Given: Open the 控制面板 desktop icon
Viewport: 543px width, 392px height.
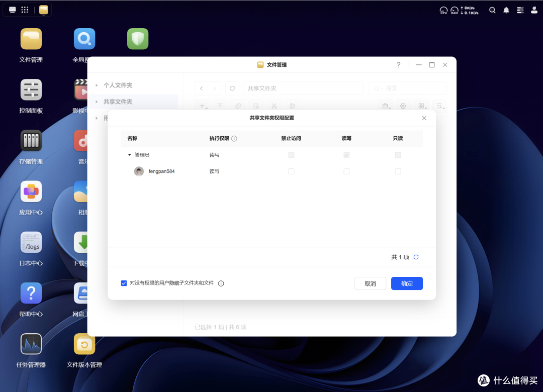Looking at the screenshot, I should pos(31,90).
